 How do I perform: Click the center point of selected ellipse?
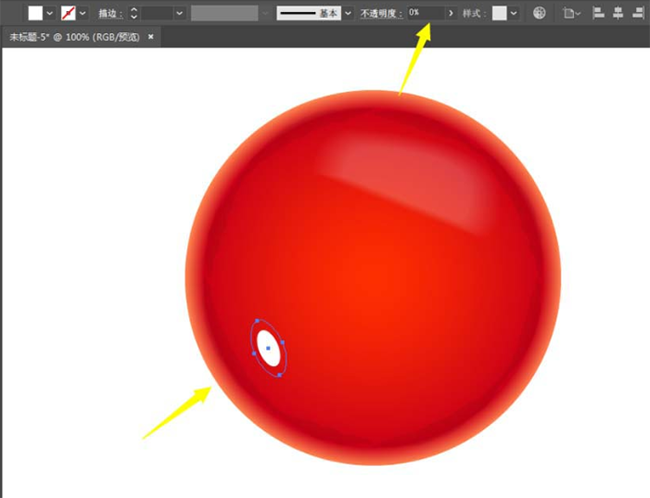(268, 348)
